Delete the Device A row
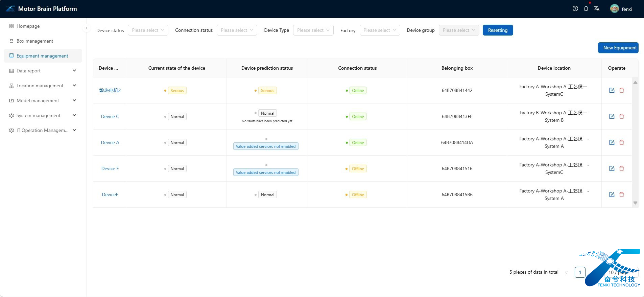This screenshot has height=297, width=644. pyautogui.click(x=622, y=142)
